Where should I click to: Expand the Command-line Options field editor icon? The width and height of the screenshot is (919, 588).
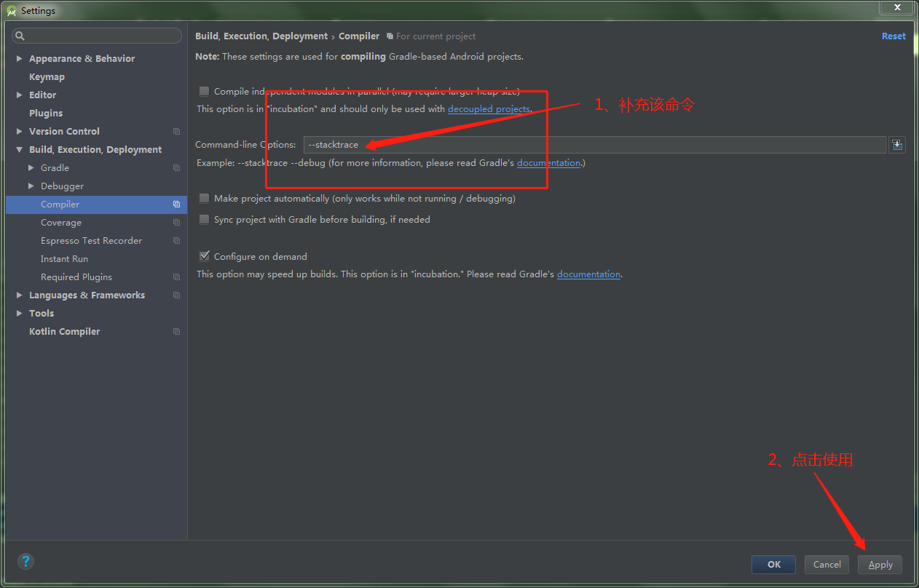click(897, 145)
